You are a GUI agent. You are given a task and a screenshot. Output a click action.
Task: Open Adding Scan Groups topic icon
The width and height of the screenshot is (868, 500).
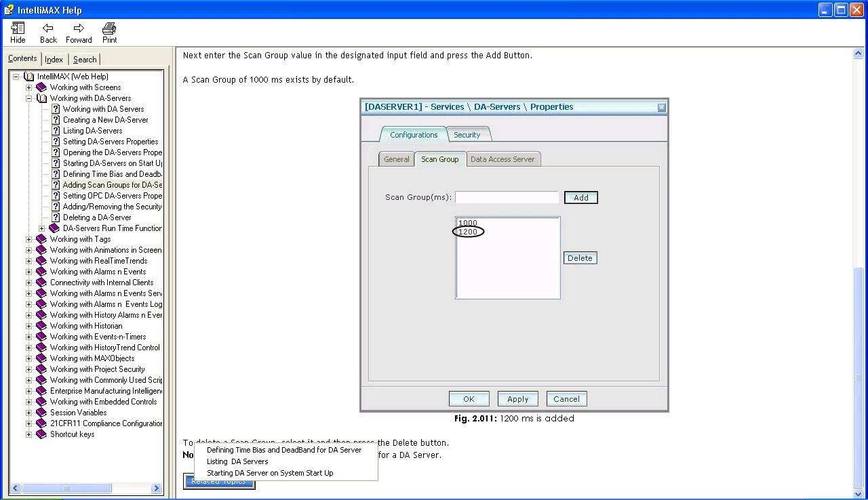(56, 185)
